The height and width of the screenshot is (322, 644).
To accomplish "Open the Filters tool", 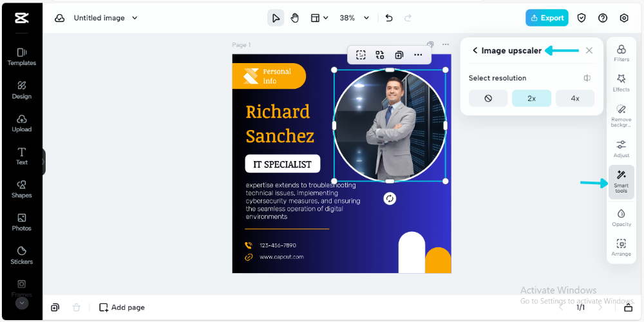I will click(x=621, y=53).
